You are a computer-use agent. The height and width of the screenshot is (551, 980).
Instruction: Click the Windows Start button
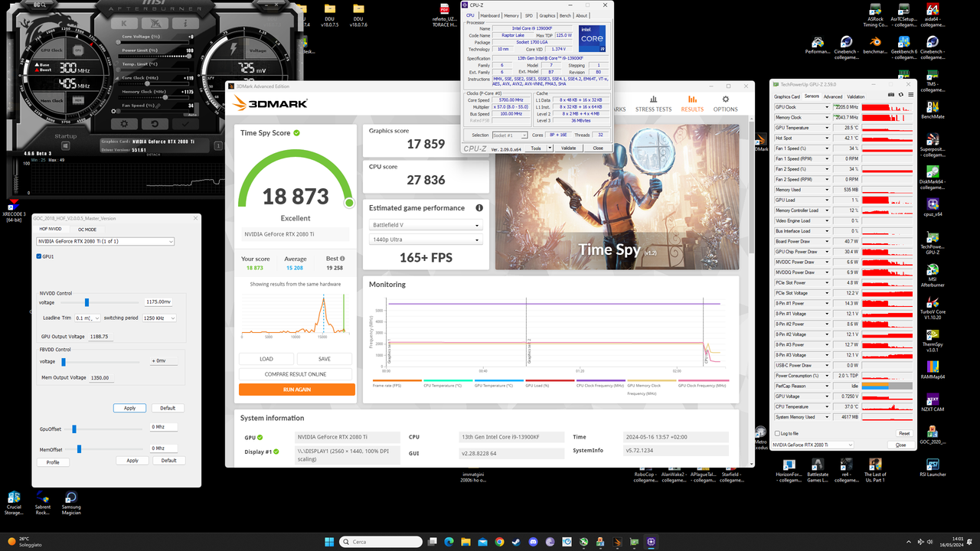point(329,542)
